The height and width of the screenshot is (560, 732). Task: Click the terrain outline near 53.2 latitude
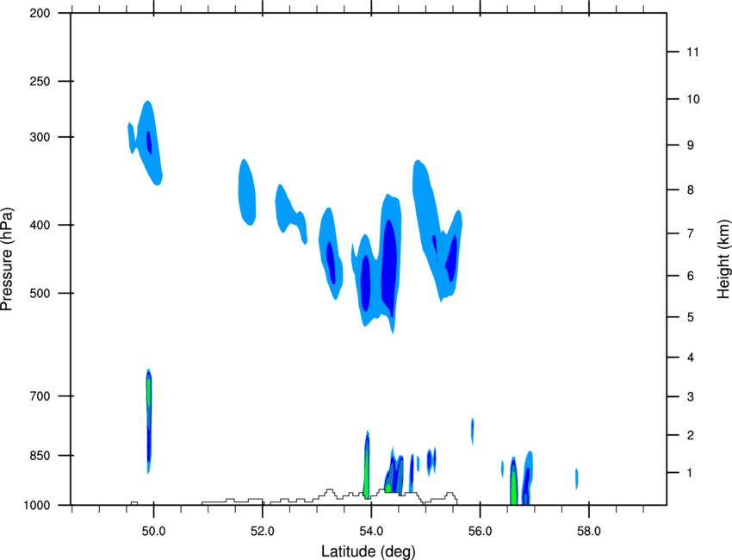(330, 492)
